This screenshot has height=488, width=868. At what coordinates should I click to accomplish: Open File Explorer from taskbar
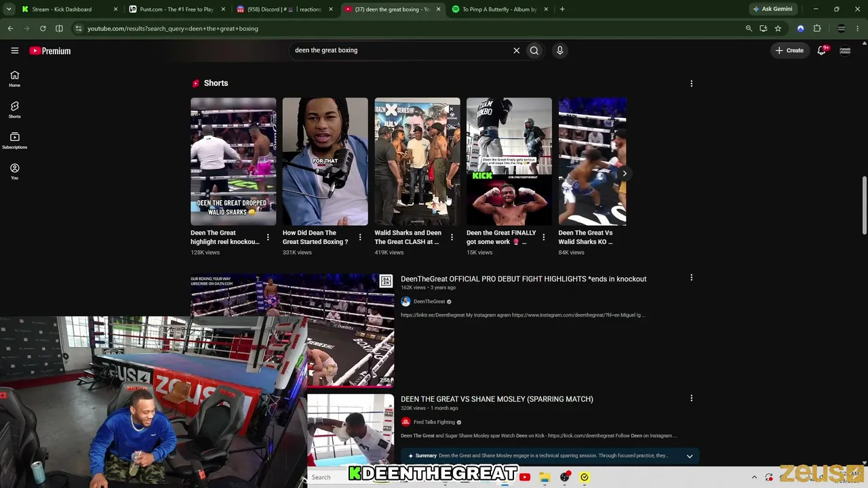[x=545, y=477]
